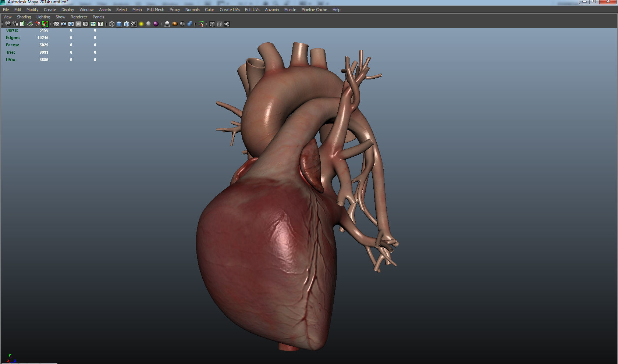Click the Faces count 5029

point(44,45)
